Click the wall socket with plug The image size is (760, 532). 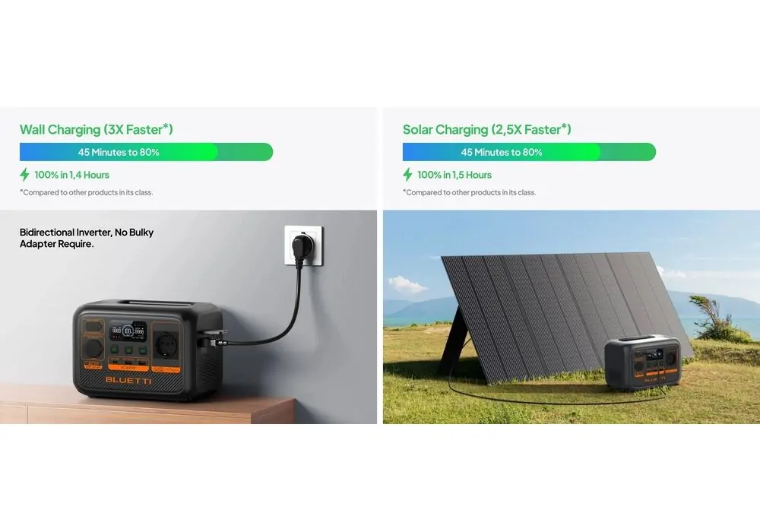[303, 245]
